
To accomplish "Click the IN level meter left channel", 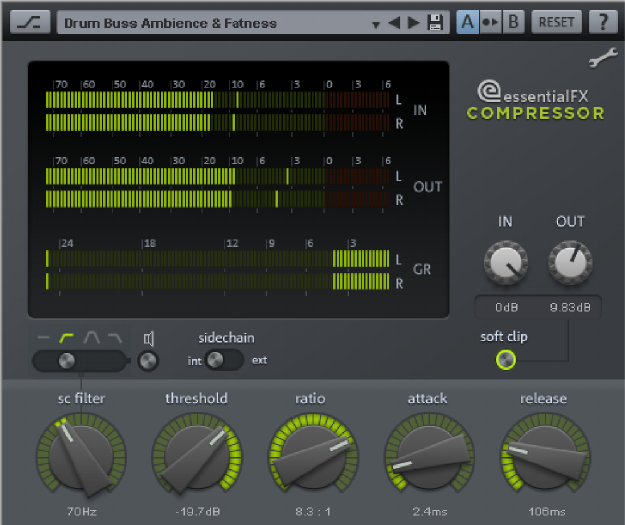I will [x=218, y=100].
